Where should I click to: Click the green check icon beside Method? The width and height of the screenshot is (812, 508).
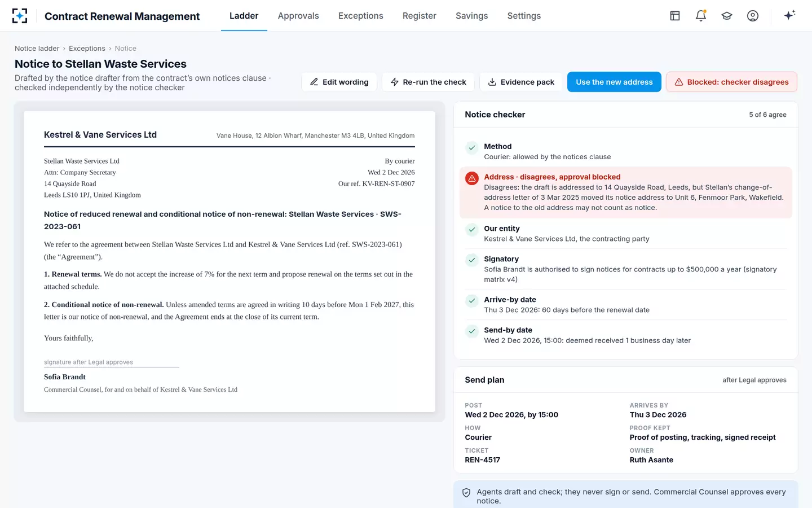click(472, 148)
